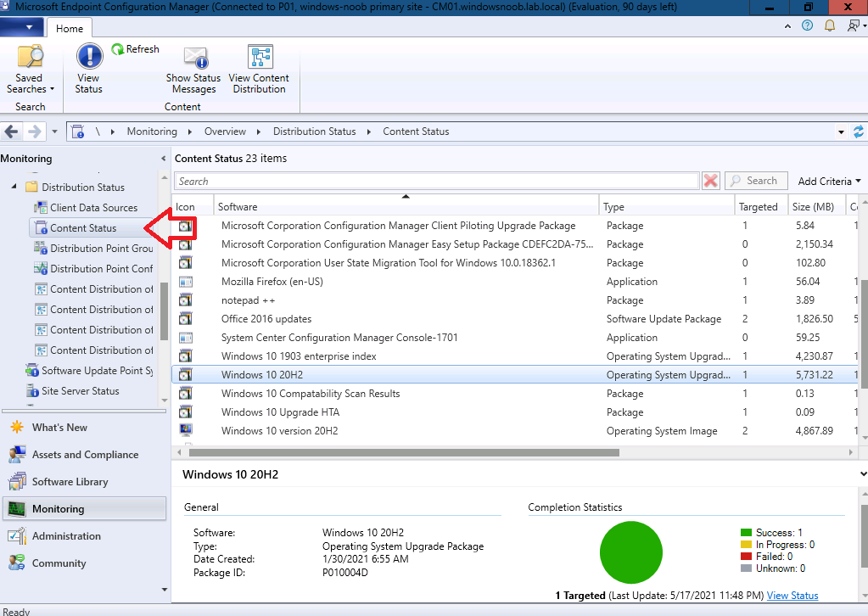Image resolution: width=868 pixels, height=616 pixels.
Task: Collapse the Monitoring navigation pane
Action: click(x=163, y=159)
